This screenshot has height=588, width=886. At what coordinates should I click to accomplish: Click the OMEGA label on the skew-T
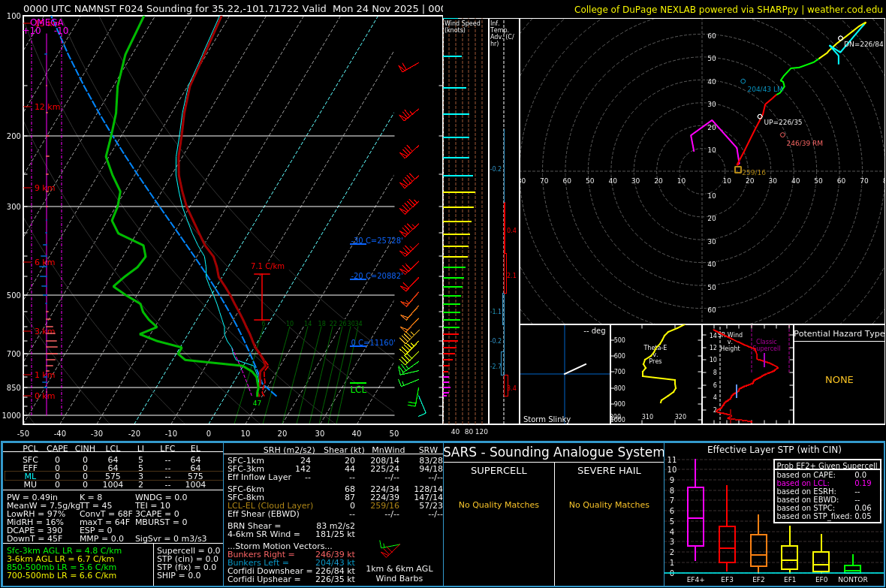[47, 23]
